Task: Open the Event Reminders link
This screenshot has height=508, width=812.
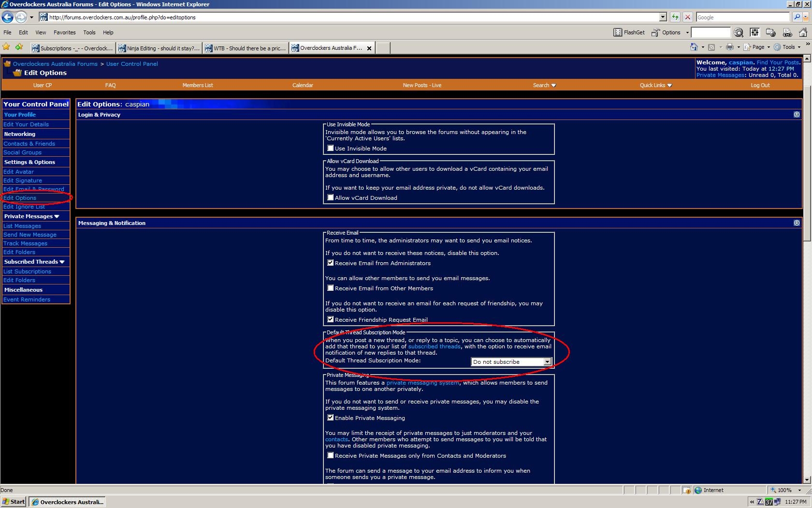Action: tap(27, 299)
